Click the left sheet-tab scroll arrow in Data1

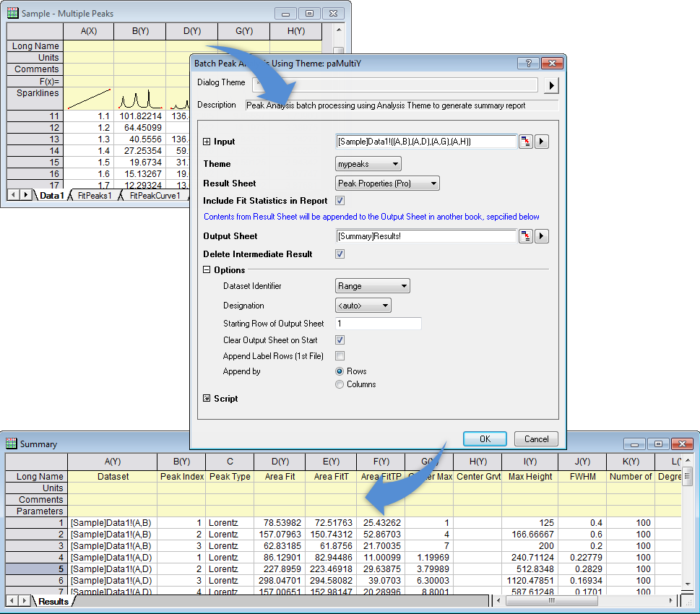tap(12, 195)
